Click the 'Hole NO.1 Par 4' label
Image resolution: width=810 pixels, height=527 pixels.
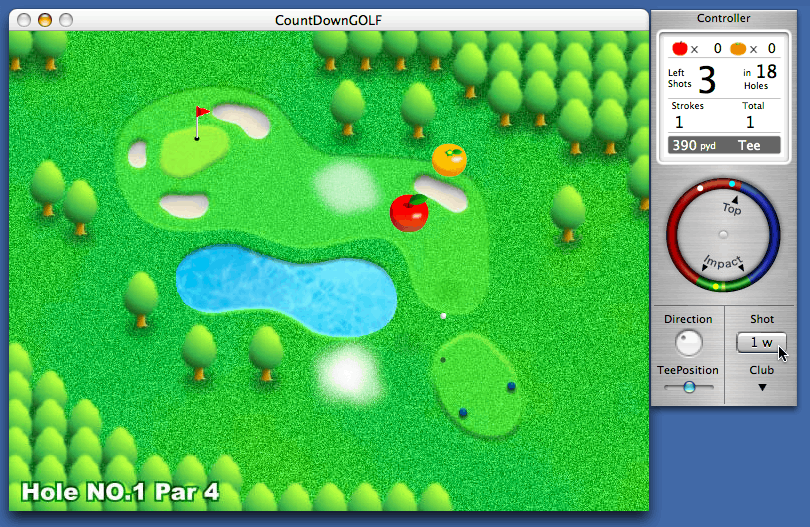[x=120, y=492]
